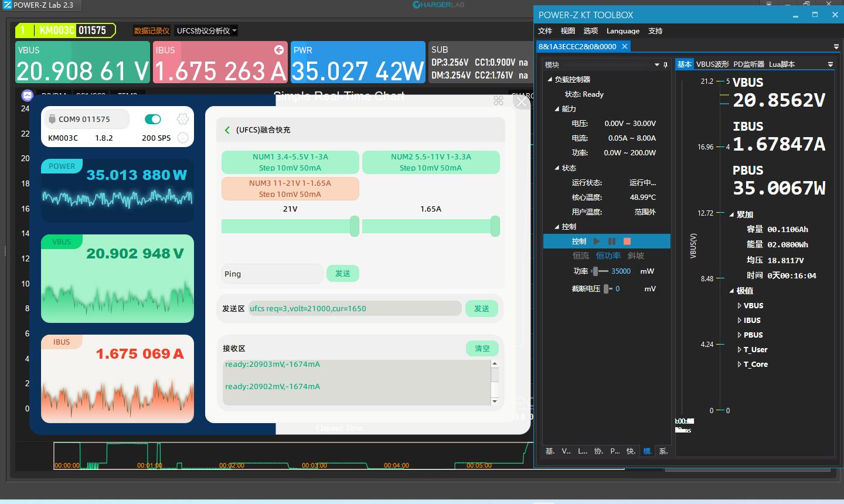This screenshot has width=844, height=504.
Task: Open the Language menu
Action: 622,31
